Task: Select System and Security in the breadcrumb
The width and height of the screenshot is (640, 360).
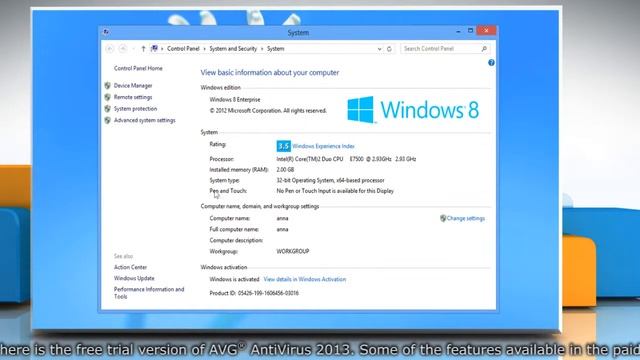Action: pos(233,49)
